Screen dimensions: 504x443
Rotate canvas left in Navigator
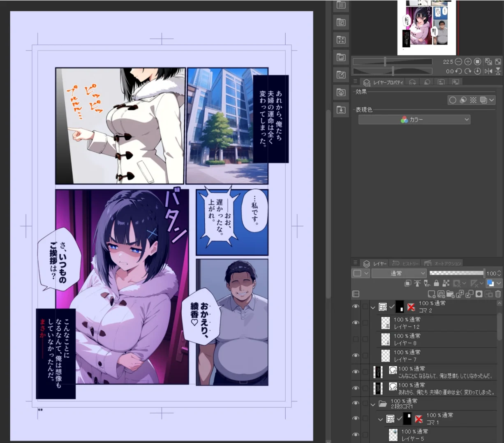pyautogui.click(x=458, y=71)
